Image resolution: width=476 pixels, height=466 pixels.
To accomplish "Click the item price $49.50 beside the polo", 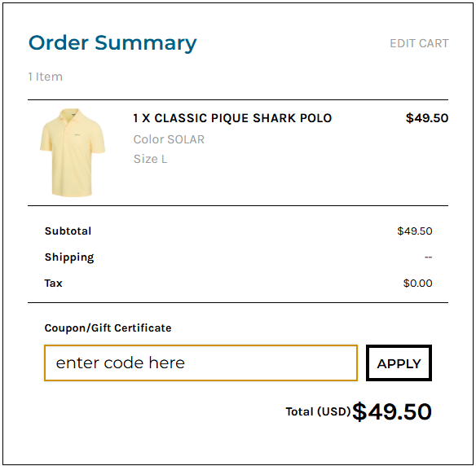I will (x=427, y=118).
